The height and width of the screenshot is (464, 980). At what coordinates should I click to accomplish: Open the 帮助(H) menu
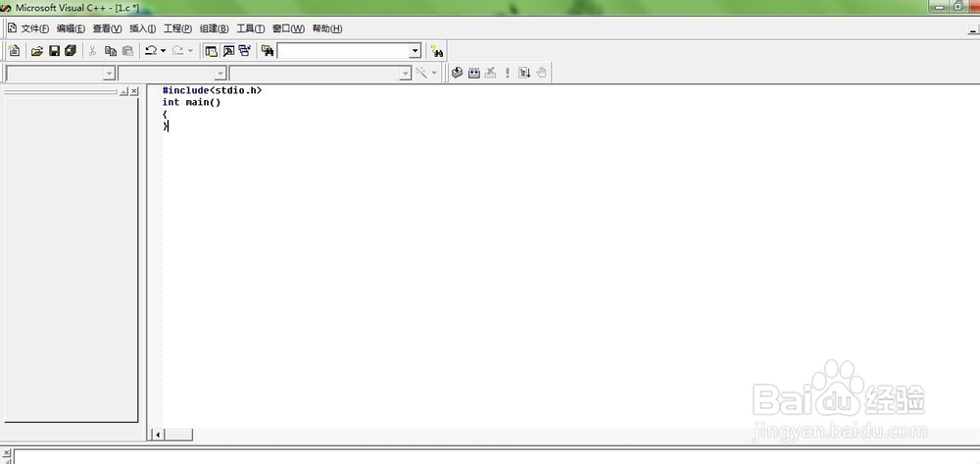(327, 28)
